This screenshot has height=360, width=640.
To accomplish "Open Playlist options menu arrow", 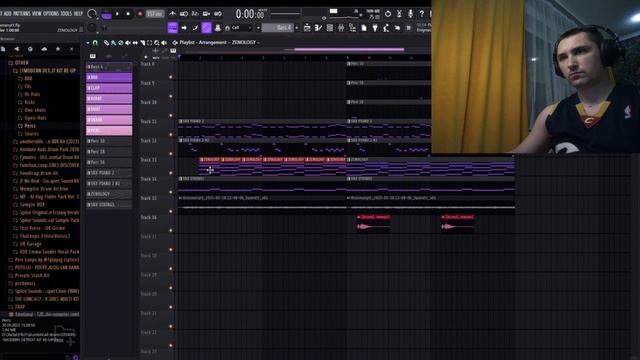I will [88, 42].
